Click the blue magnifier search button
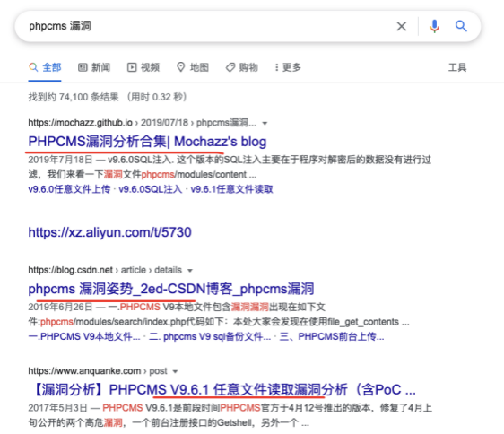 coord(461,26)
